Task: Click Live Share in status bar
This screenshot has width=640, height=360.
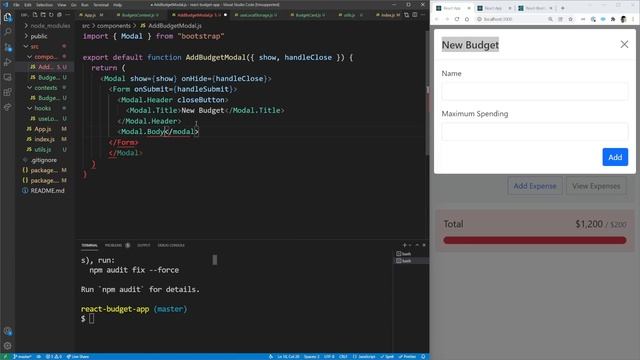Action: tap(78, 356)
